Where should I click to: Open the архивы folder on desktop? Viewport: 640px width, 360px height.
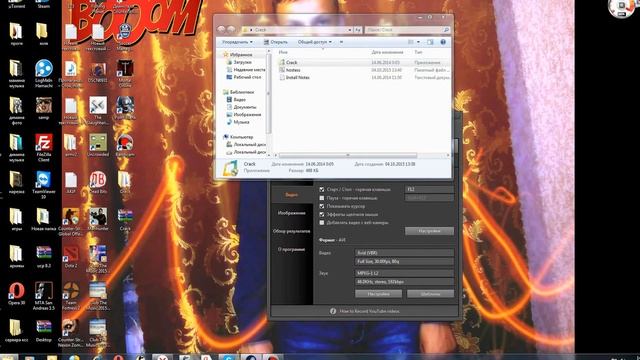click(x=16, y=257)
